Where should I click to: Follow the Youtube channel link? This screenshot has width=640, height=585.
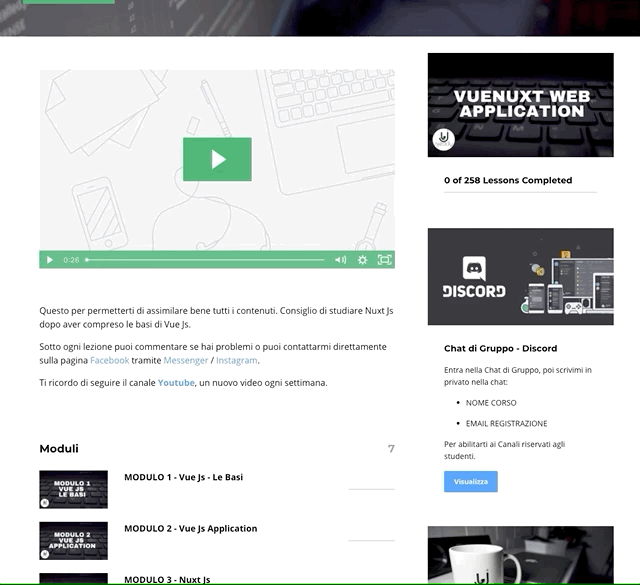176,383
